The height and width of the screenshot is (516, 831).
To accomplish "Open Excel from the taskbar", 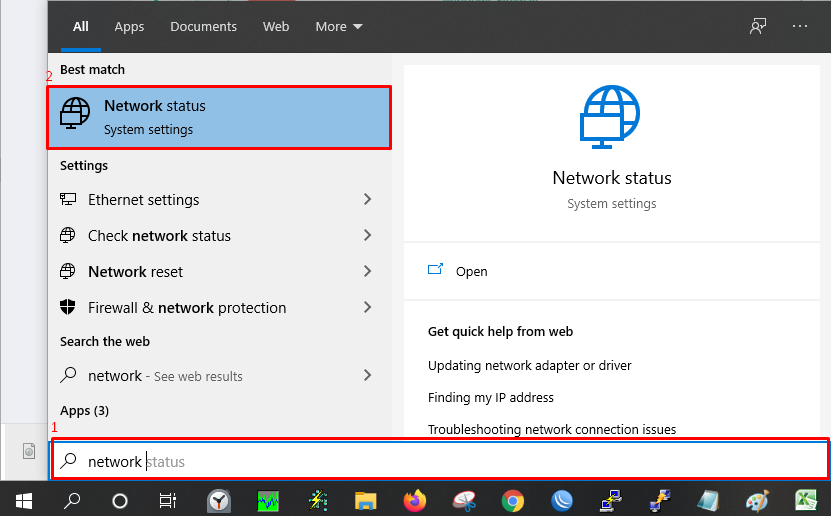I will [806, 500].
